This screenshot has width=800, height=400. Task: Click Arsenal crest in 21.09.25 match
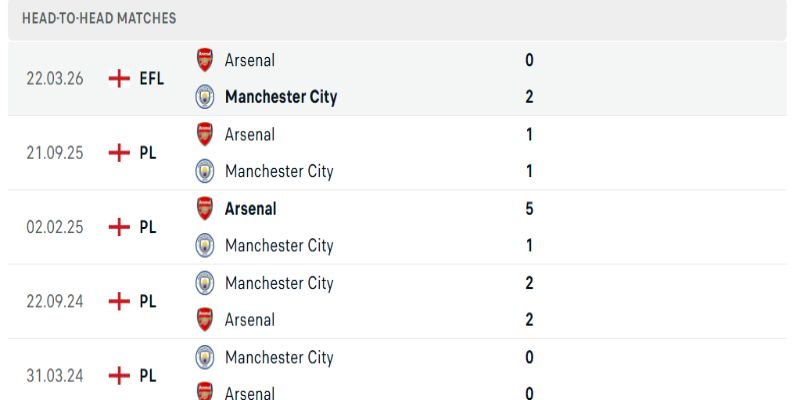point(205,134)
